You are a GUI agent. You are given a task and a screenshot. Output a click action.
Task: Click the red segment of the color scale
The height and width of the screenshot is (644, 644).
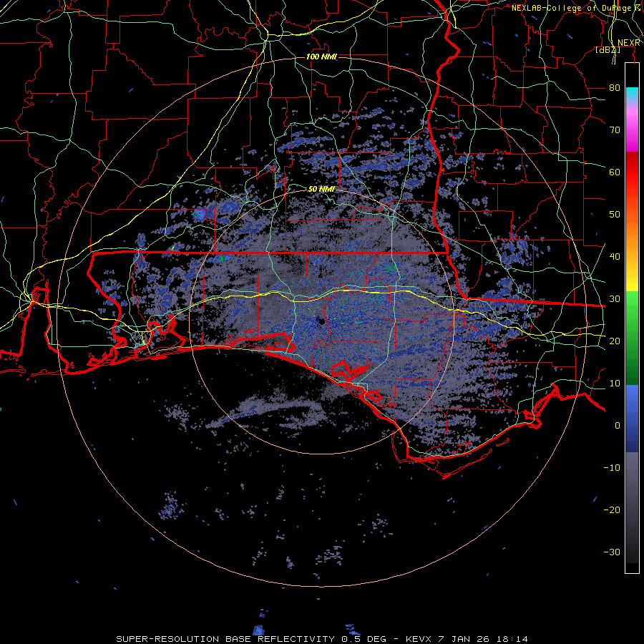pos(632,172)
